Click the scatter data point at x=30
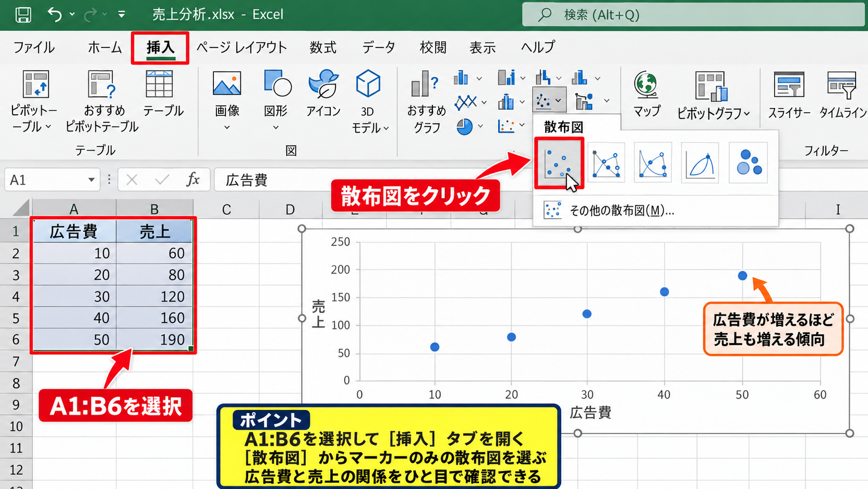This screenshot has height=489, width=868. 587,314
